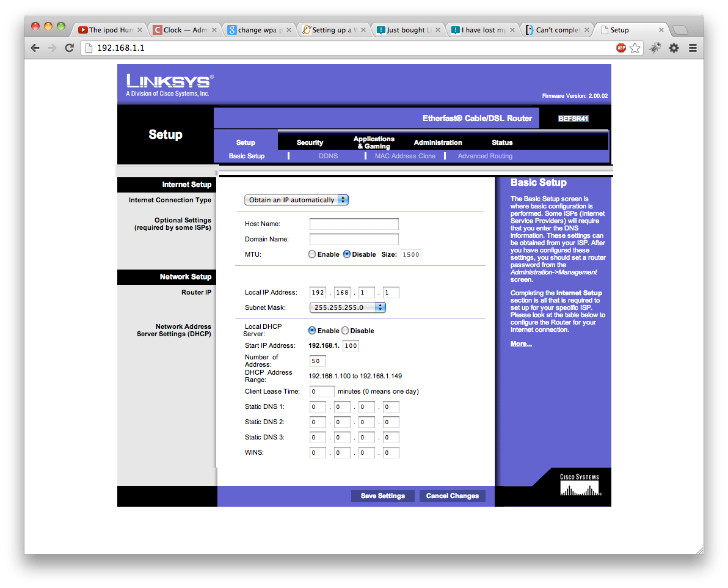
Task: Switch to the Administration tab
Action: click(x=437, y=142)
